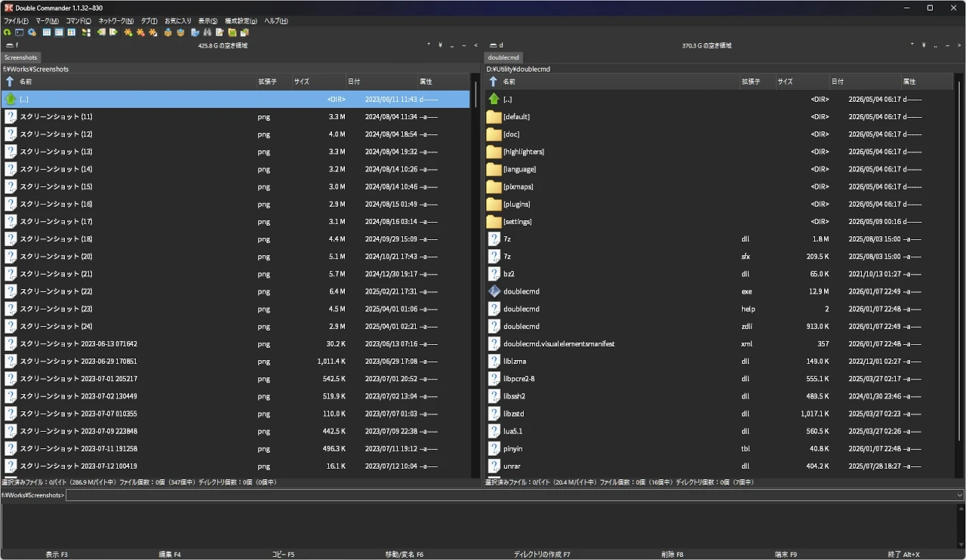The width and height of the screenshot is (966, 560).
Task: Click the last icon in the toolbar
Action: coord(245,32)
